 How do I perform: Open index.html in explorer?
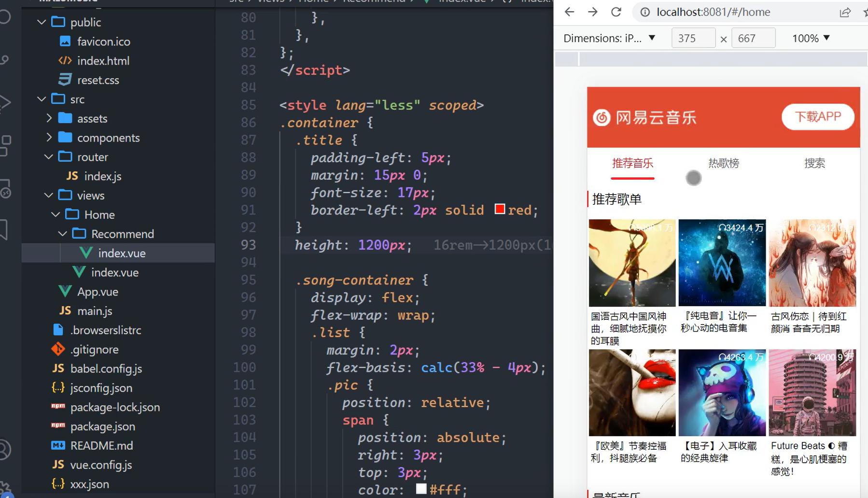point(103,61)
